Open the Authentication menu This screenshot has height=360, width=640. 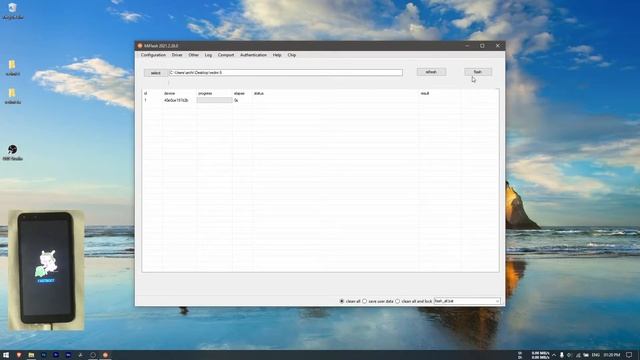click(x=253, y=55)
